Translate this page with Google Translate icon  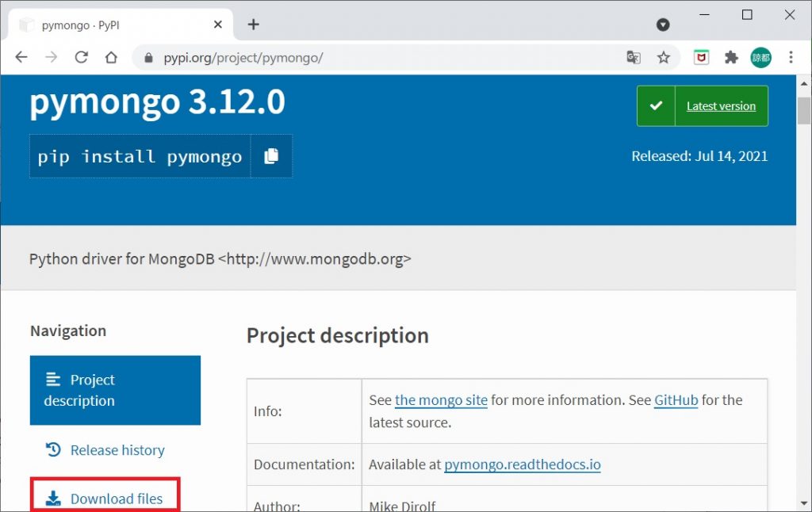pyautogui.click(x=633, y=57)
